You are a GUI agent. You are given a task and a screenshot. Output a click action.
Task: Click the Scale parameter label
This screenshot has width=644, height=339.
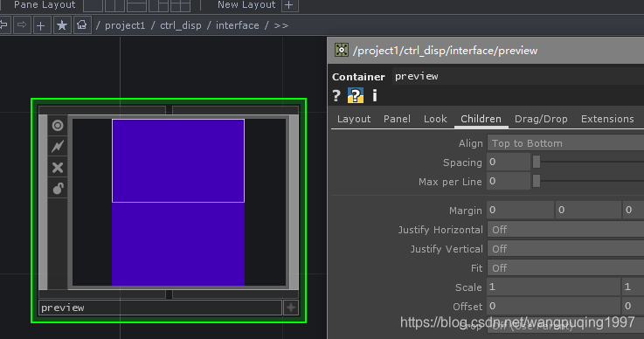click(x=468, y=287)
